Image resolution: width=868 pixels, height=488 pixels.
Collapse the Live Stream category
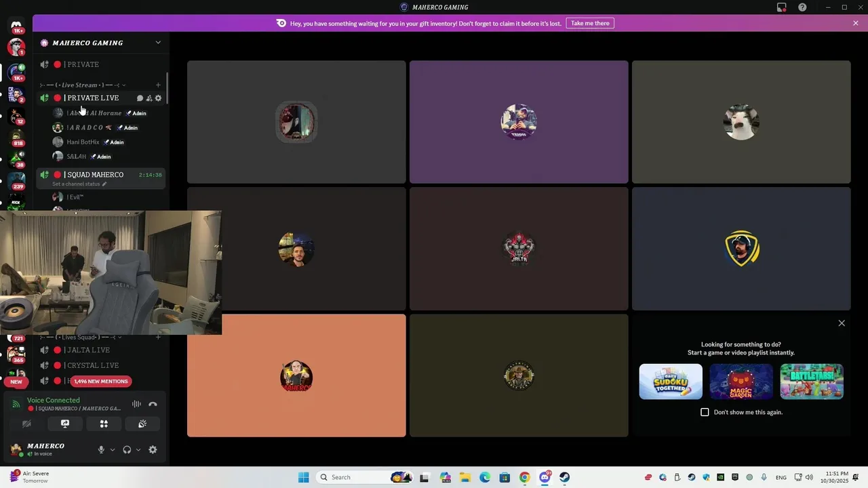tap(81, 85)
